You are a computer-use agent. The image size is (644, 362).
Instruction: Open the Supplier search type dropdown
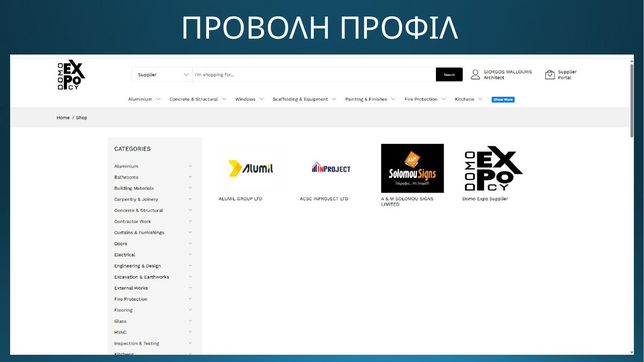(162, 74)
